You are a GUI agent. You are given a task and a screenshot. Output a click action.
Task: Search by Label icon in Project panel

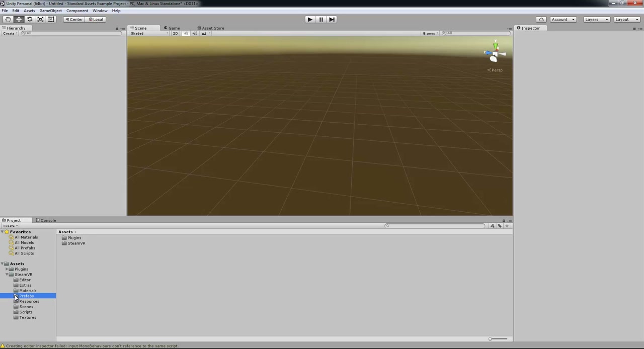click(499, 226)
